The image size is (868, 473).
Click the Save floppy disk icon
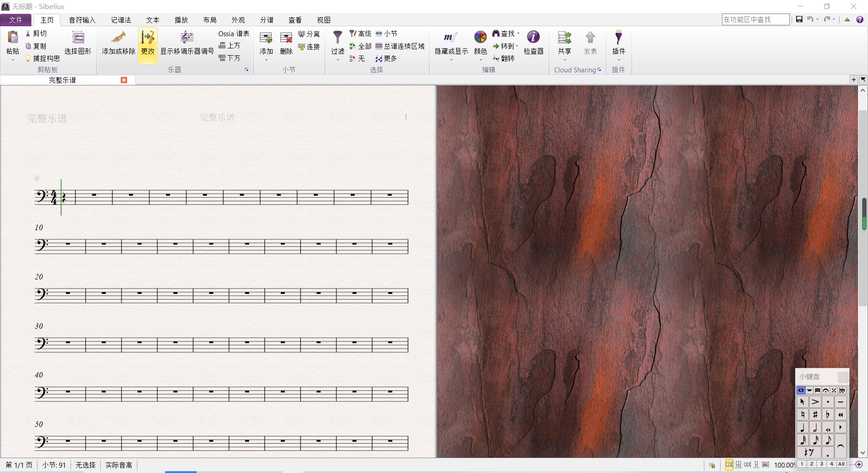coord(799,19)
